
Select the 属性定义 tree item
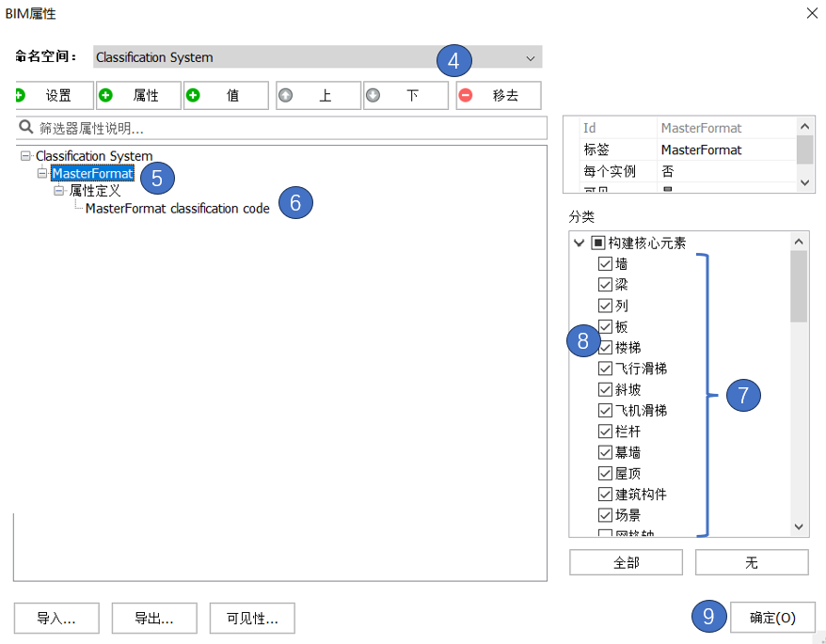tap(95, 191)
